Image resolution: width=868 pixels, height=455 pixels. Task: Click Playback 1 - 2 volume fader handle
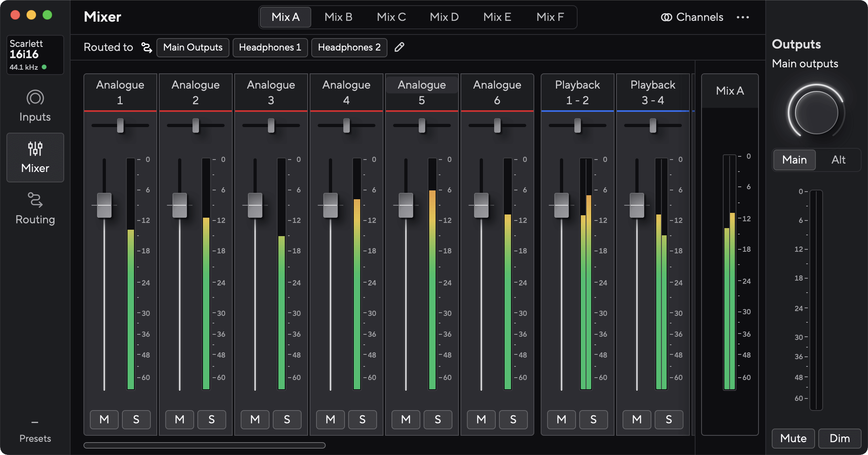[x=562, y=205]
